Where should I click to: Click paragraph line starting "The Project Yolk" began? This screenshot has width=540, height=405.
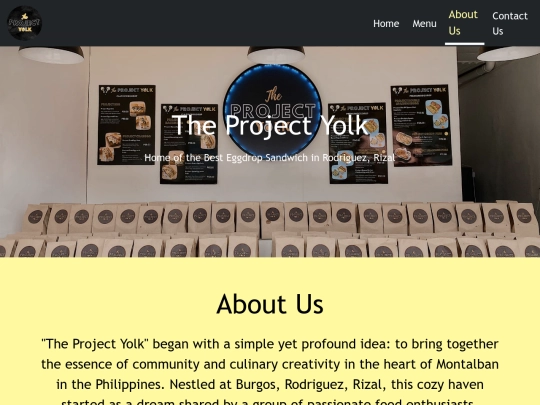point(270,344)
